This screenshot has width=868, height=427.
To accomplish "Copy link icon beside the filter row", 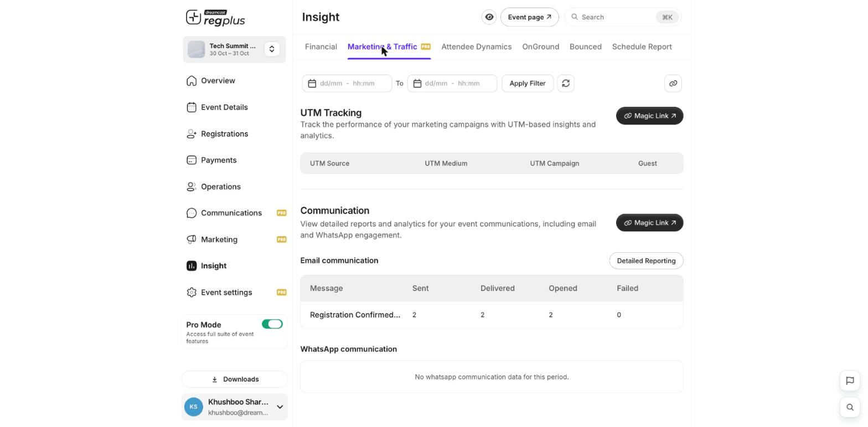I will click(x=673, y=84).
